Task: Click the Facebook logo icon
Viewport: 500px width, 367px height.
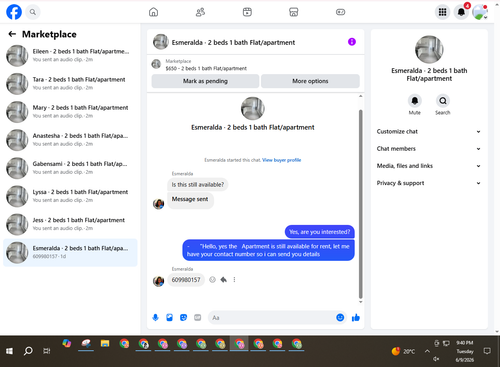Action: 14,12
